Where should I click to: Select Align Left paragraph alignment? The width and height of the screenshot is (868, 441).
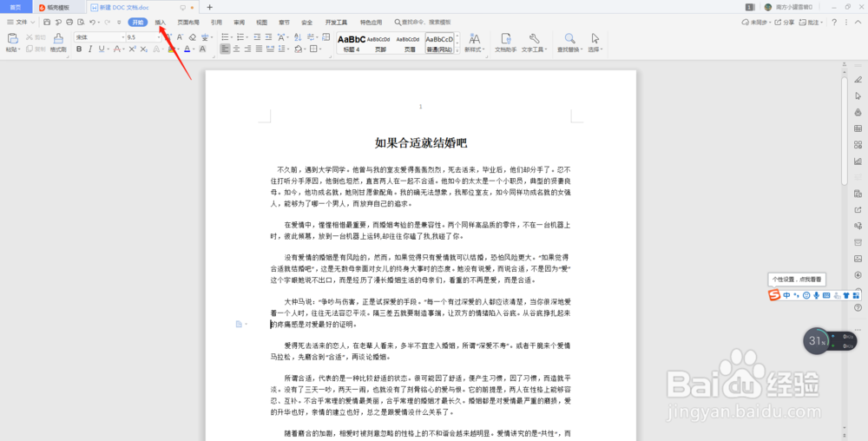225,49
